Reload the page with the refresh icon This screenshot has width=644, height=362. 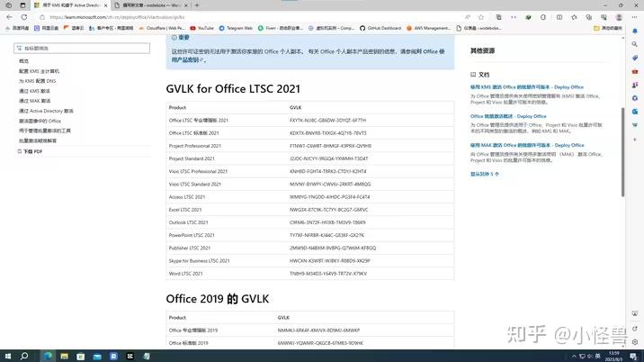[x=24, y=17]
